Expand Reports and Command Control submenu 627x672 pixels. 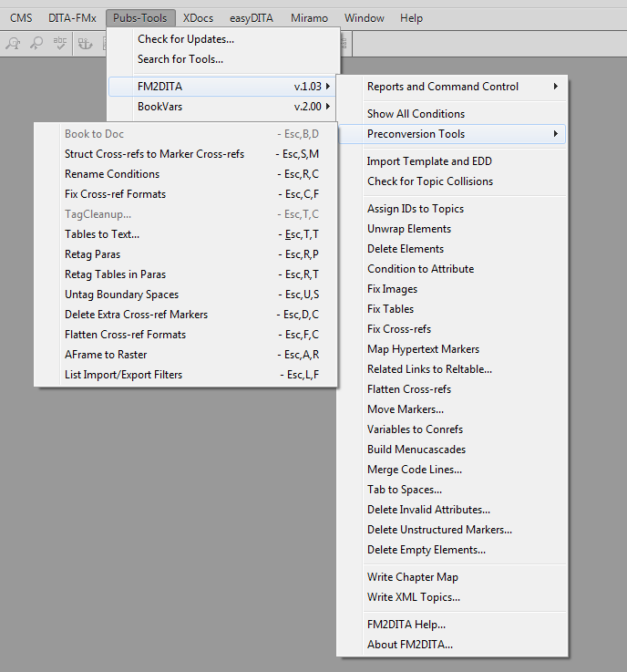[452, 87]
